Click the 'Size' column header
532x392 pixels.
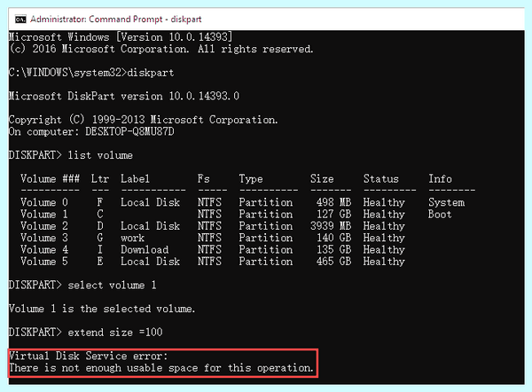point(322,178)
